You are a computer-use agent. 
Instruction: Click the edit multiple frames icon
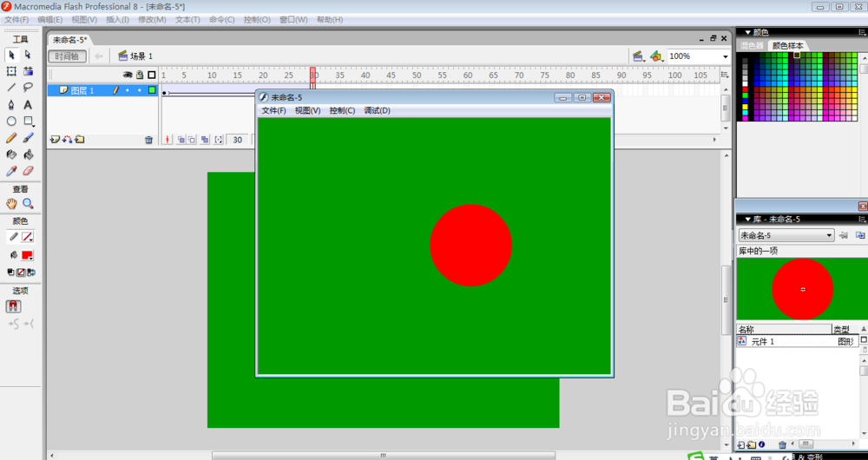205,140
